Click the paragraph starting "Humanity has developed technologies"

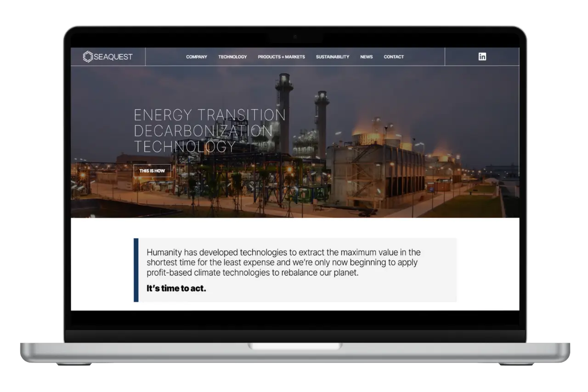283,262
